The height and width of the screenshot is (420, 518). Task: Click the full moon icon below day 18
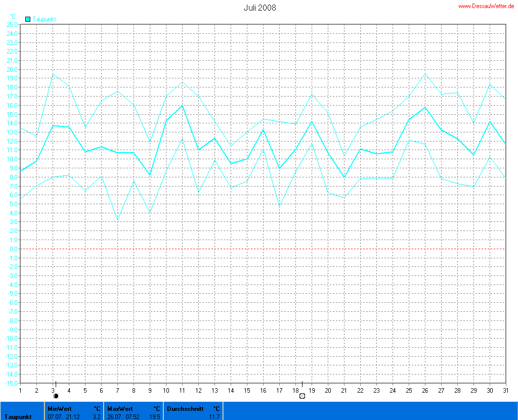click(x=302, y=396)
